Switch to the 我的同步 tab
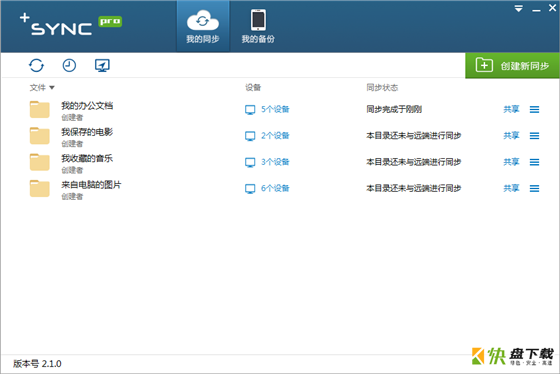The image size is (560, 374). (203, 26)
